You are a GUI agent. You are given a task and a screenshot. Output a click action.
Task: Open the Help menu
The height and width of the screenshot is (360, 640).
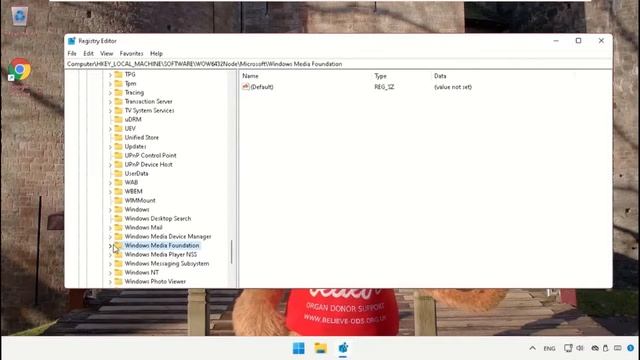tap(156, 53)
